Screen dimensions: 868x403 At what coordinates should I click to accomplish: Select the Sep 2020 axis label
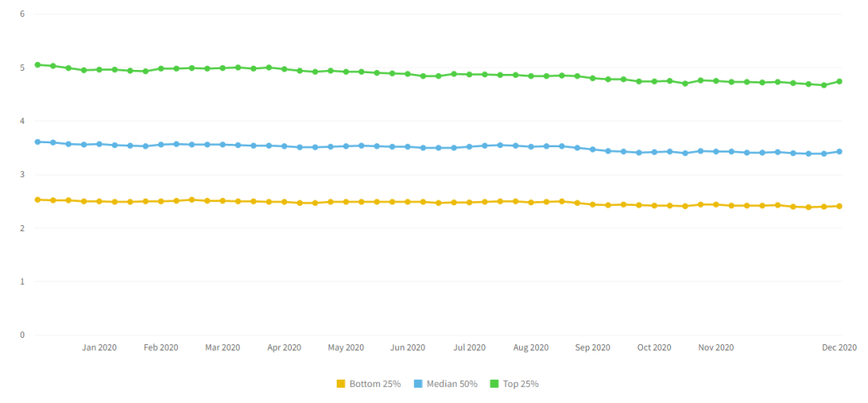(x=593, y=347)
